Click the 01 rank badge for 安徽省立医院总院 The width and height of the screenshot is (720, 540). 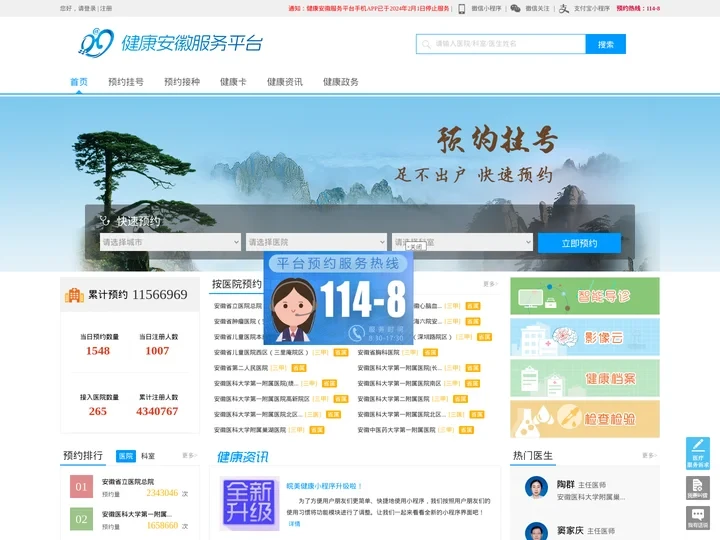81,487
